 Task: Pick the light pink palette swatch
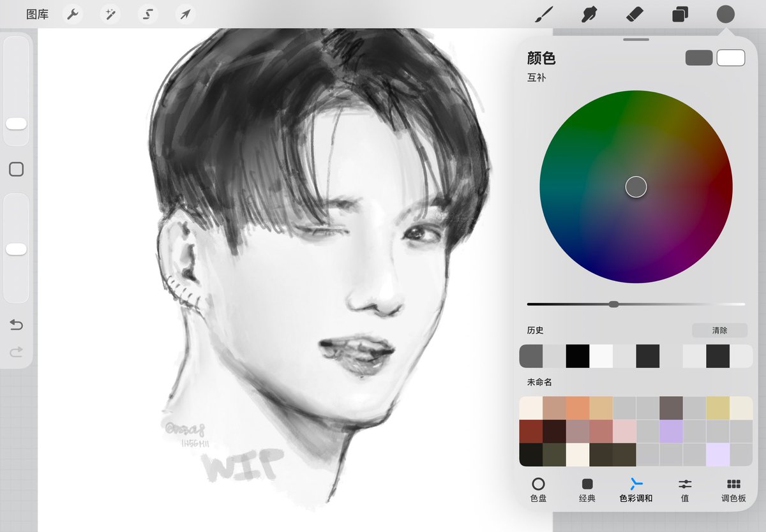[624, 431]
